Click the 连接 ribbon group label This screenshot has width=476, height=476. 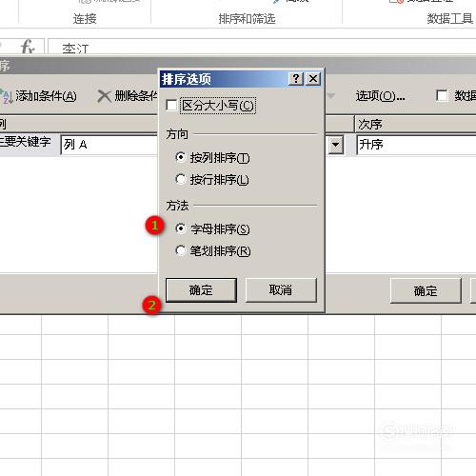point(85,19)
